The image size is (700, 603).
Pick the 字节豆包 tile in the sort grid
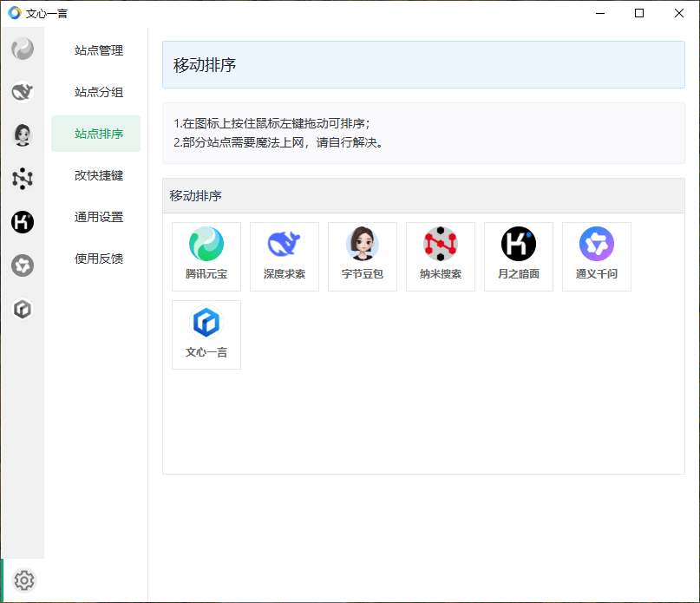(363, 257)
